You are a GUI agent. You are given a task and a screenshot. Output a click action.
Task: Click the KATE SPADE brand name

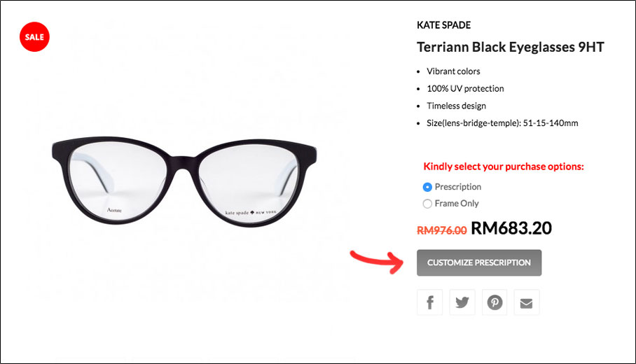pos(444,25)
